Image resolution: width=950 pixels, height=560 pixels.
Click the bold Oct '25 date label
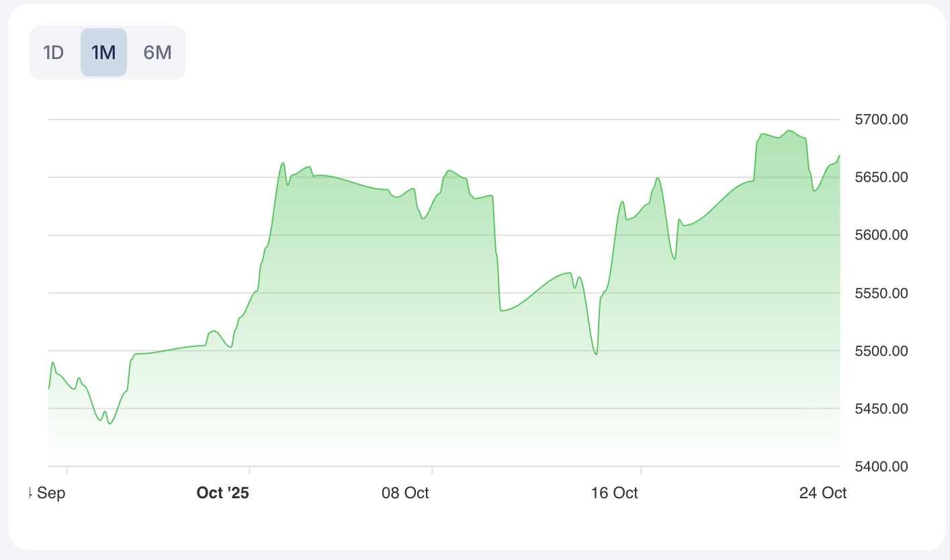point(222,493)
